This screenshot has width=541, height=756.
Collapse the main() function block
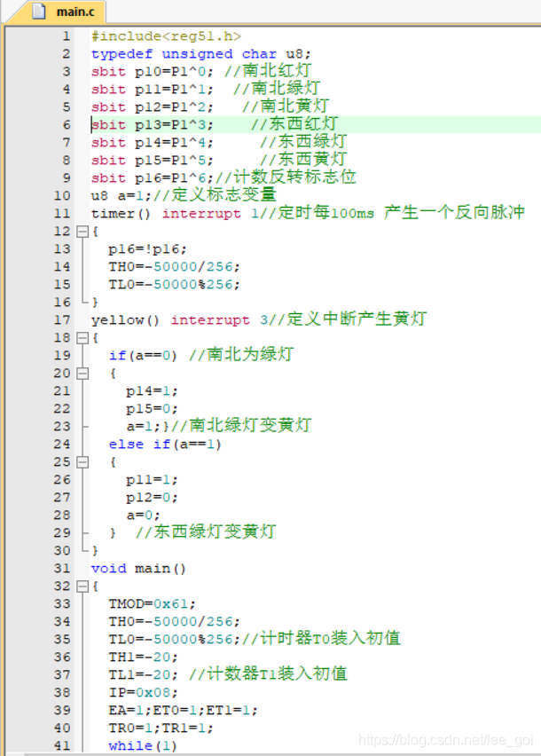point(82,587)
